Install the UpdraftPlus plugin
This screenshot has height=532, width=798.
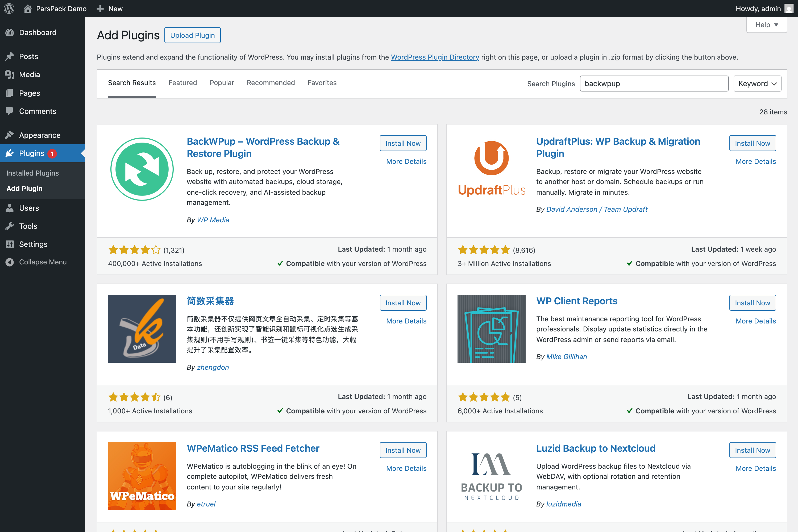753,143
